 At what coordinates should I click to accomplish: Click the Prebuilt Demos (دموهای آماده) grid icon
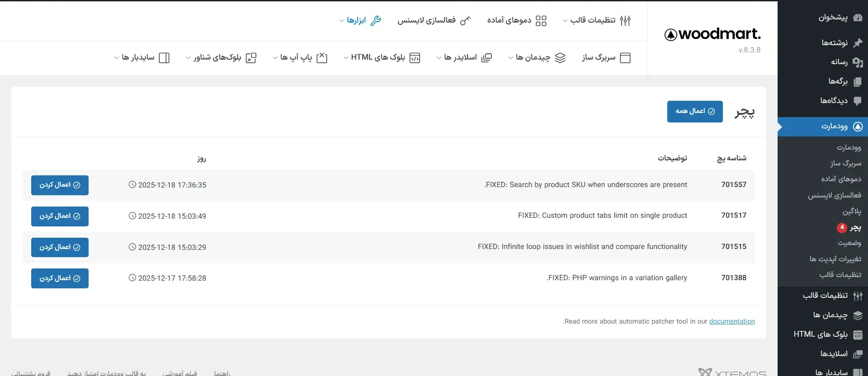coord(541,21)
